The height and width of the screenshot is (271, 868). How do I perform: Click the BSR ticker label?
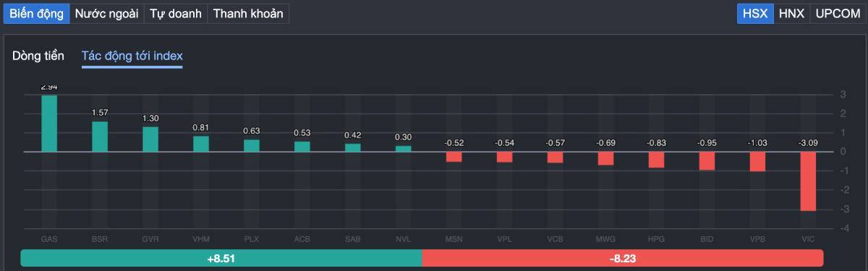click(100, 238)
